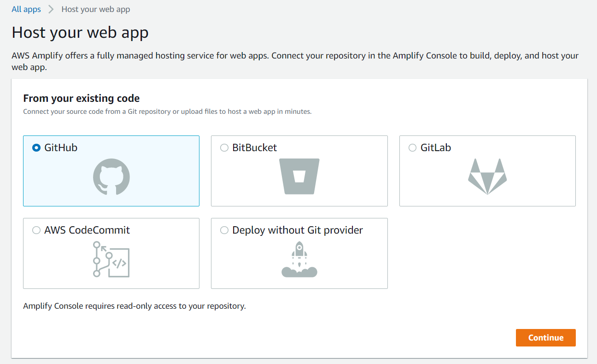The image size is (597, 364).
Task: Click the GitLab fox logo
Action: coord(487,176)
